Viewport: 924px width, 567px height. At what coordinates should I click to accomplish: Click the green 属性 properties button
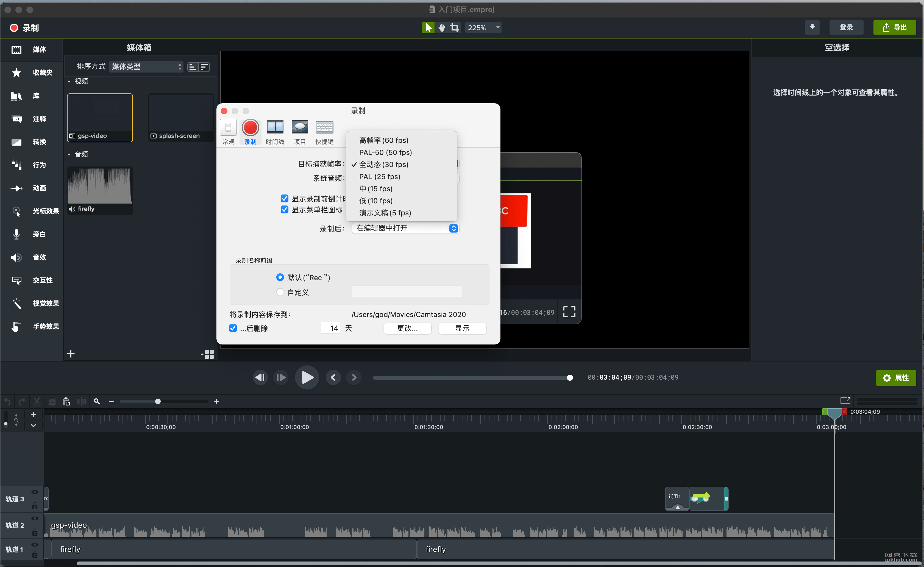click(x=896, y=378)
